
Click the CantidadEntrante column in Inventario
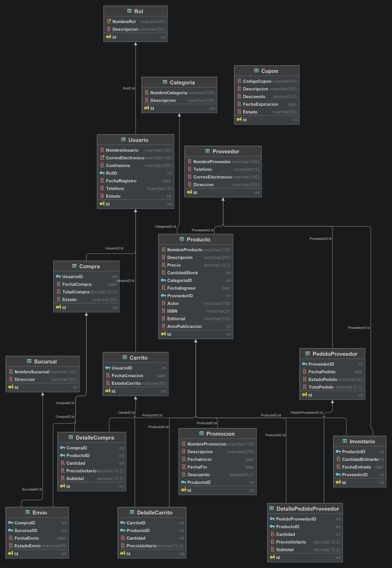360,459
